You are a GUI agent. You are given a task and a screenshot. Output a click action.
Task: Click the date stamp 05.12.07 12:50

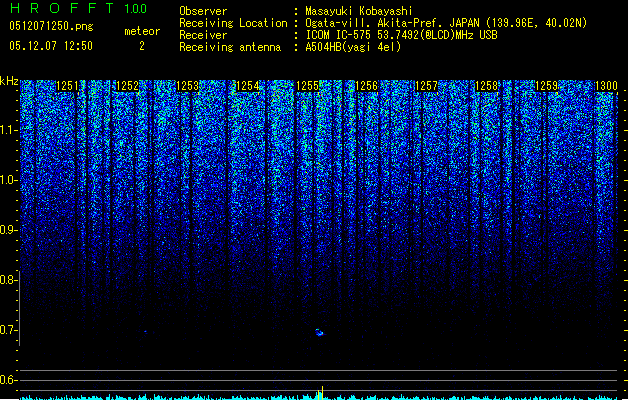point(51,46)
